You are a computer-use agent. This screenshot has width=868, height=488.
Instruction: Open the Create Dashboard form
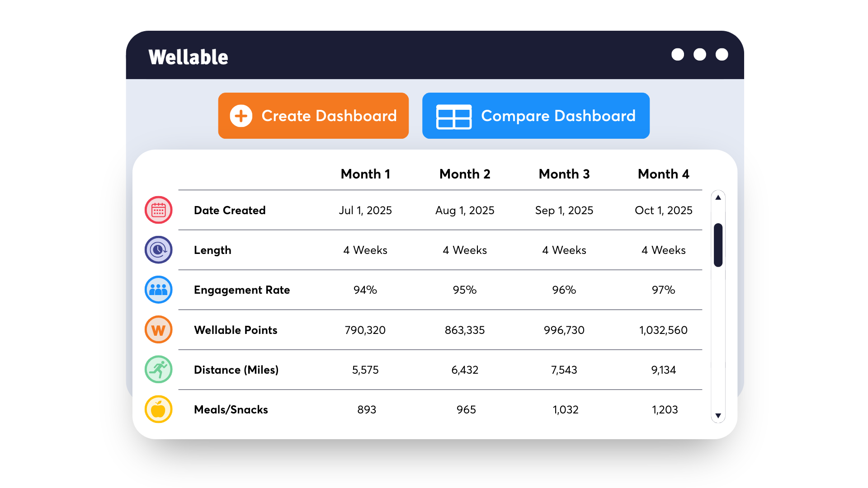[313, 116]
